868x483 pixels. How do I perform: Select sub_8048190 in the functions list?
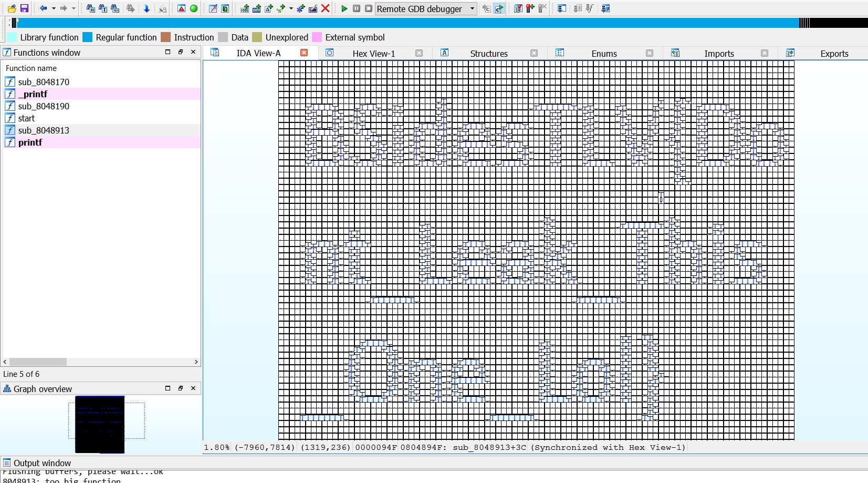pyautogui.click(x=44, y=106)
